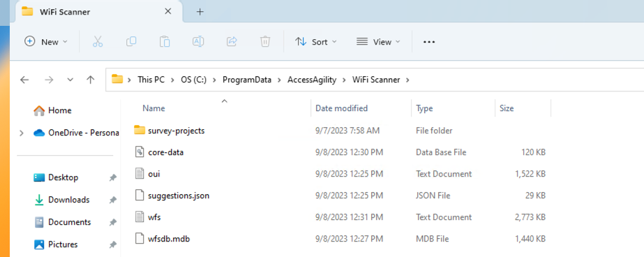
Task: Sort by the Date modified column header
Action: (341, 108)
